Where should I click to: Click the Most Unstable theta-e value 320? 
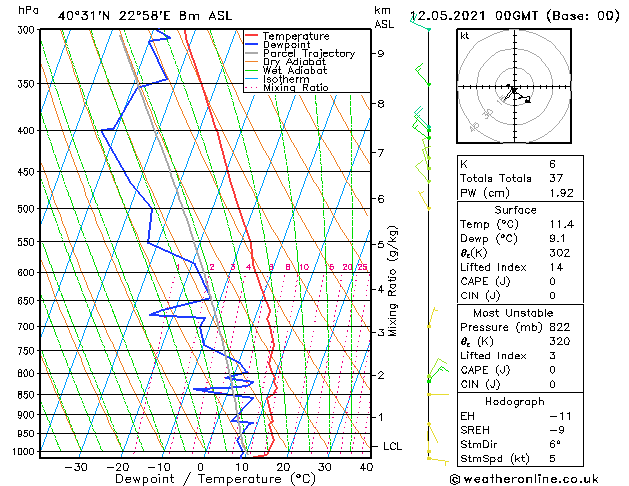tap(560, 341)
